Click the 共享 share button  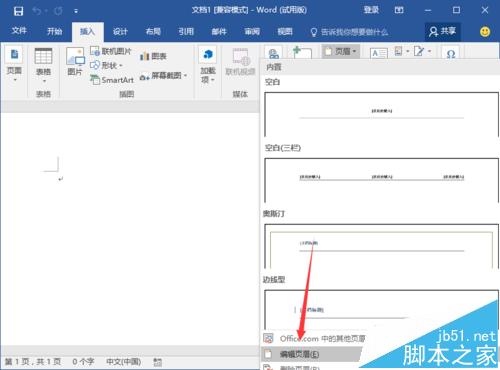click(x=442, y=32)
